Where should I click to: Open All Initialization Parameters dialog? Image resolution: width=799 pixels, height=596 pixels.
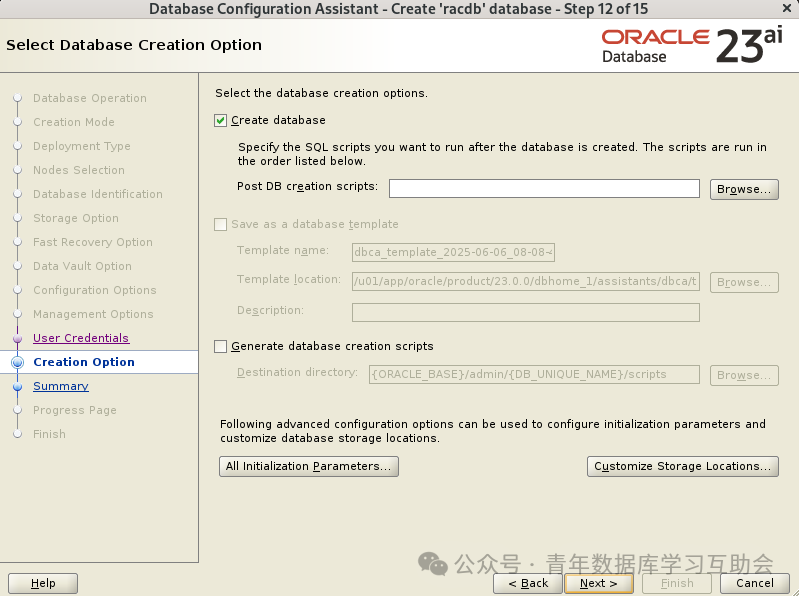[309, 467]
